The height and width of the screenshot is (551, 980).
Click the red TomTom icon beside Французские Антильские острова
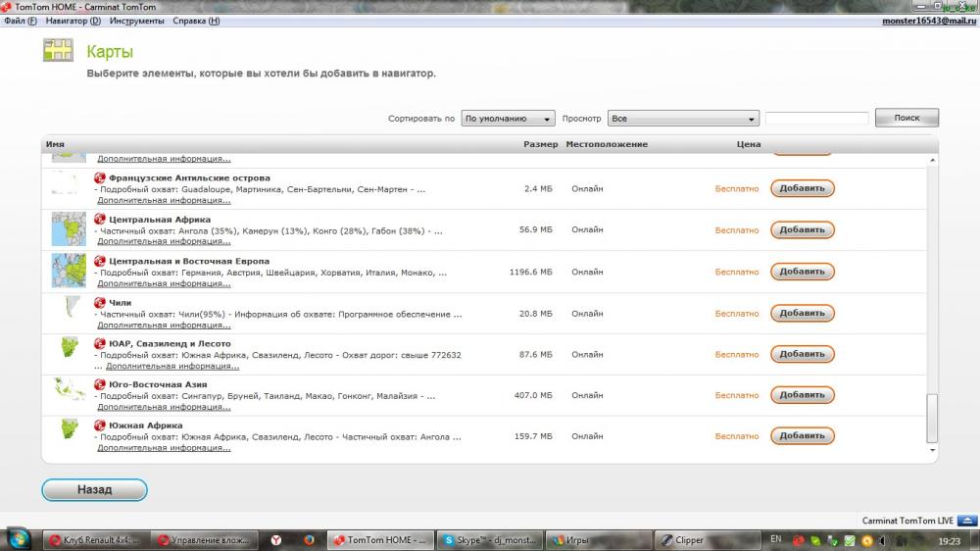pyautogui.click(x=99, y=177)
